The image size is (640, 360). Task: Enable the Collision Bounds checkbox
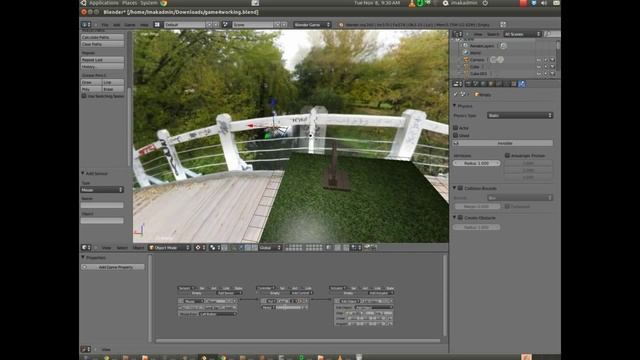click(460, 188)
